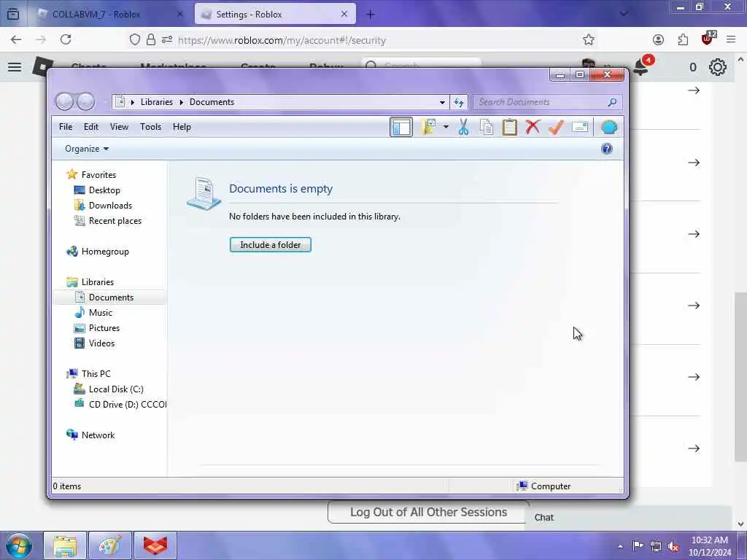The width and height of the screenshot is (747, 560).
Task: Open the Tools menu
Action: point(150,127)
